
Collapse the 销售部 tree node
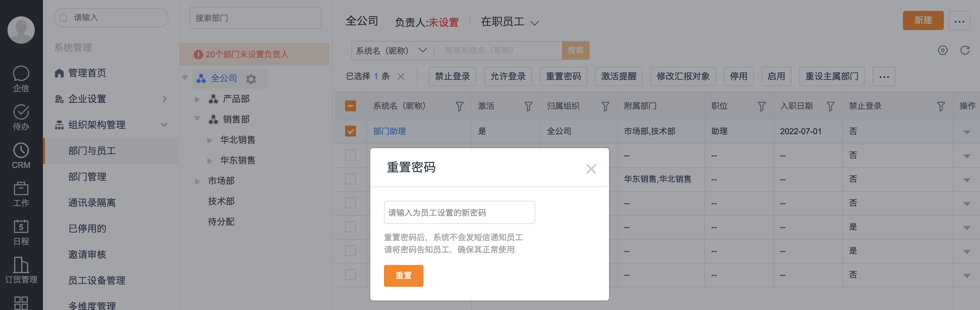[197, 119]
